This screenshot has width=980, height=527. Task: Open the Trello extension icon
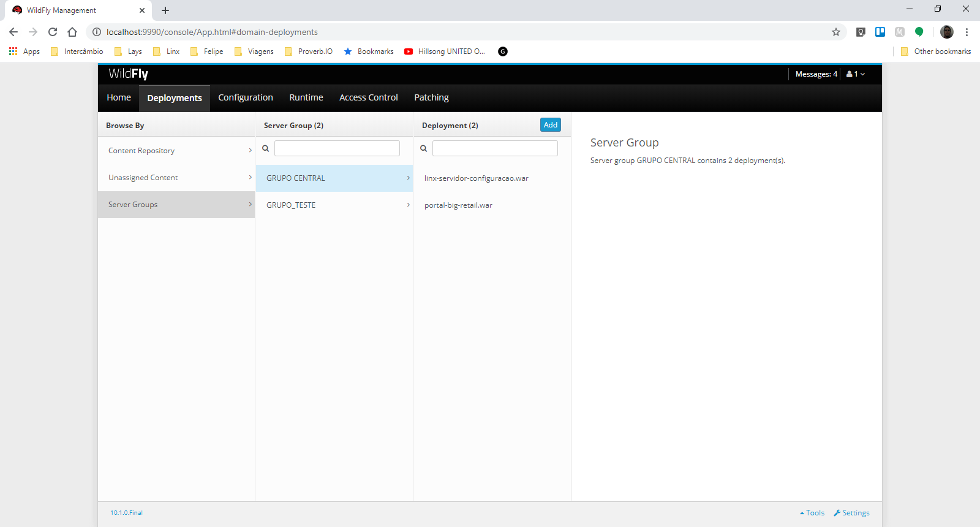[x=880, y=32]
